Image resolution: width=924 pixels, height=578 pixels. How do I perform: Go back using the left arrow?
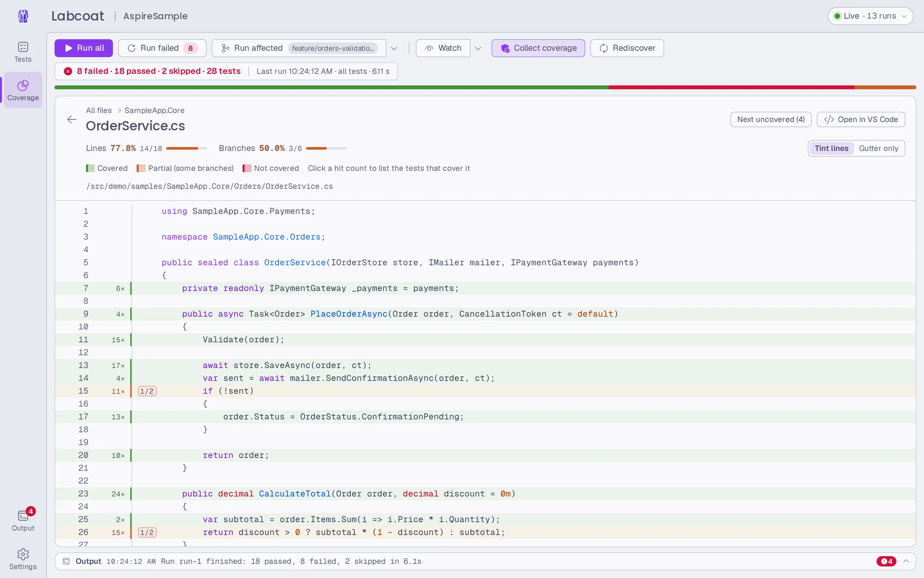click(72, 119)
